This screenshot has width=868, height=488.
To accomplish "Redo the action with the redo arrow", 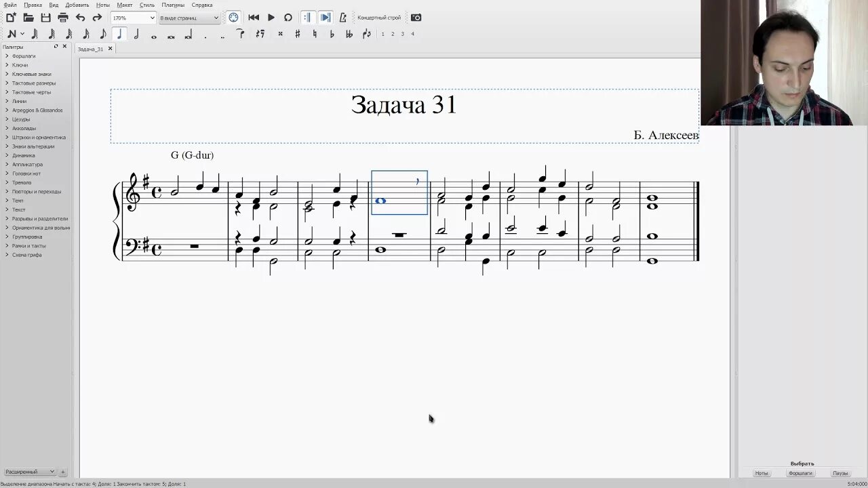I will [x=97, y=18].
